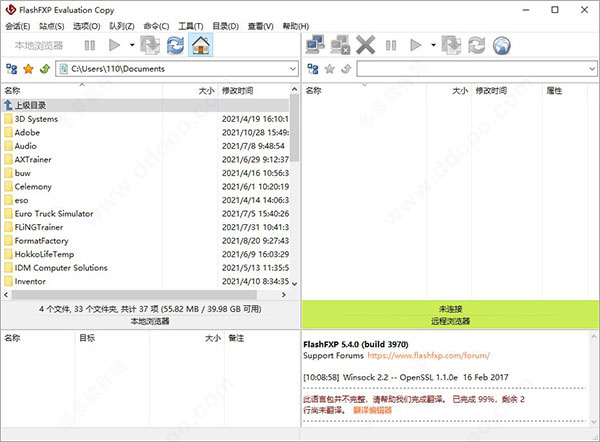
Task: Click the queue pane 目标 column header
Action: click(112, 338)
